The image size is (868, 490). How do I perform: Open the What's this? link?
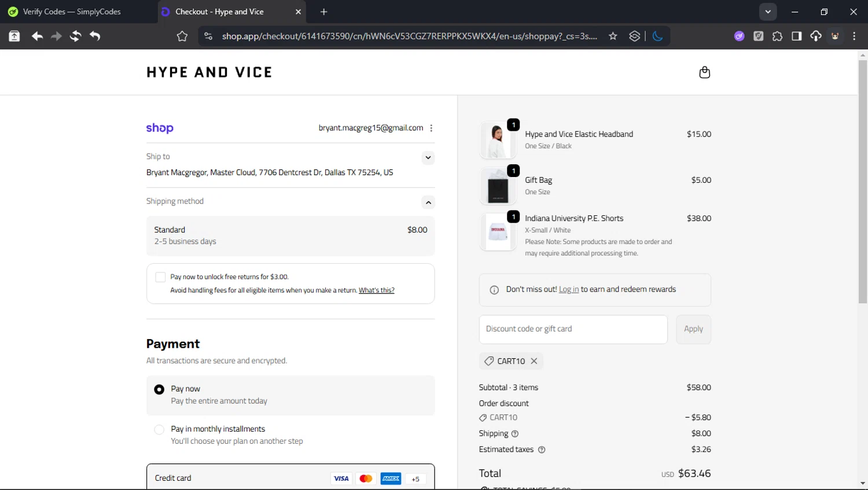click(376, 290)
